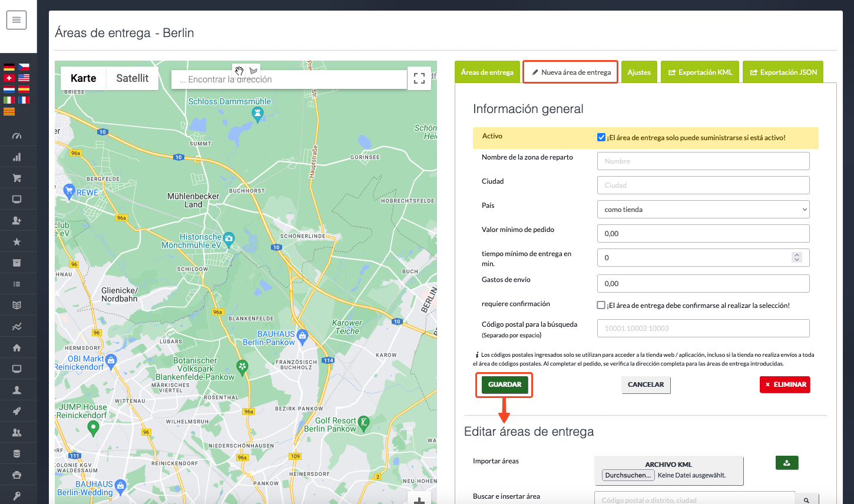Image resolution: width=854 pixels, height=504 pixels.
Task: Select Exportación KML tab
Action: click(700, 72)
